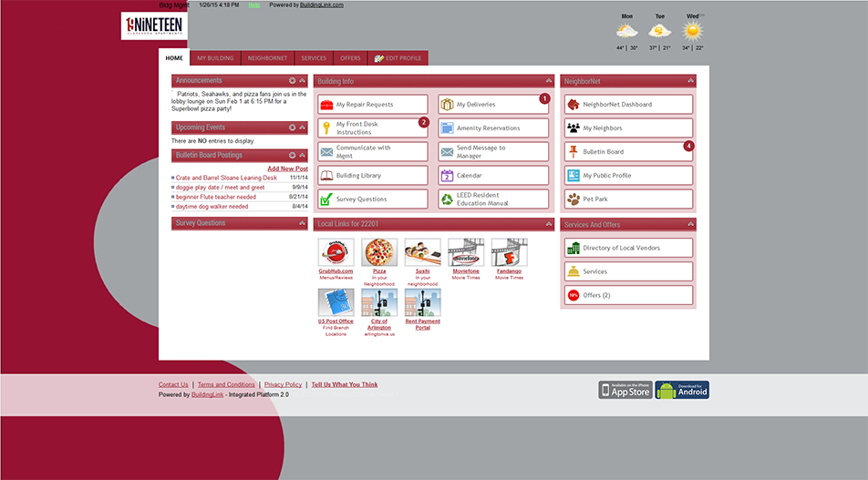Open Rent Payment Portal street icon
868x480 pixels.
422,302
